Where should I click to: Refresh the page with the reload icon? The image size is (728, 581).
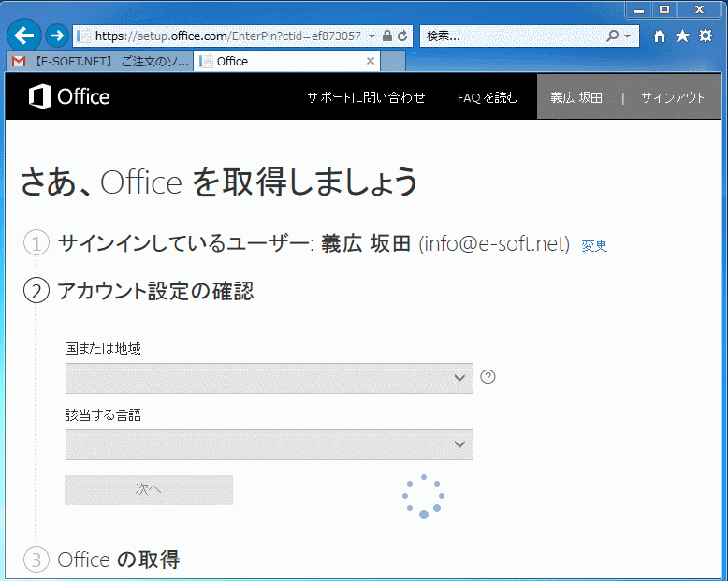tap(402, 36)
